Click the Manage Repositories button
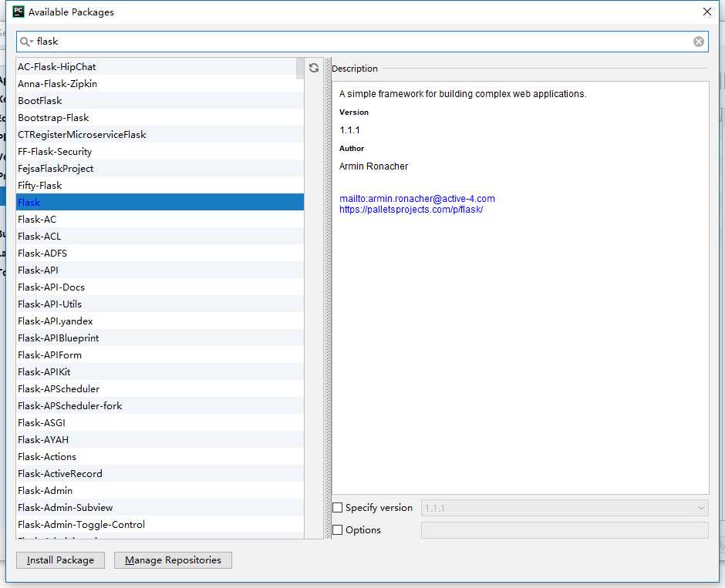The image size is (725, 588). (x=173, y=560)
